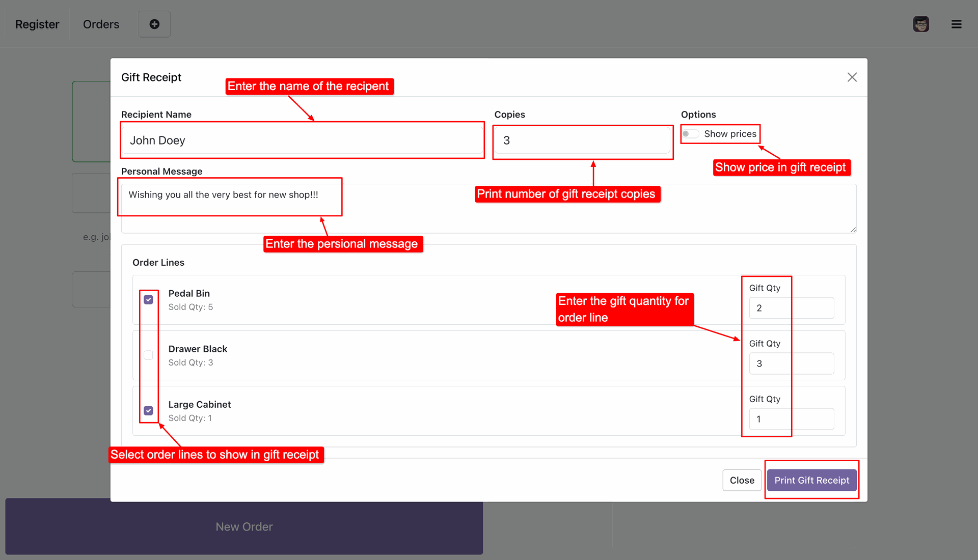Edit the Gift Qty for Large Cabinet
The image size is (978, 560).
792,419
